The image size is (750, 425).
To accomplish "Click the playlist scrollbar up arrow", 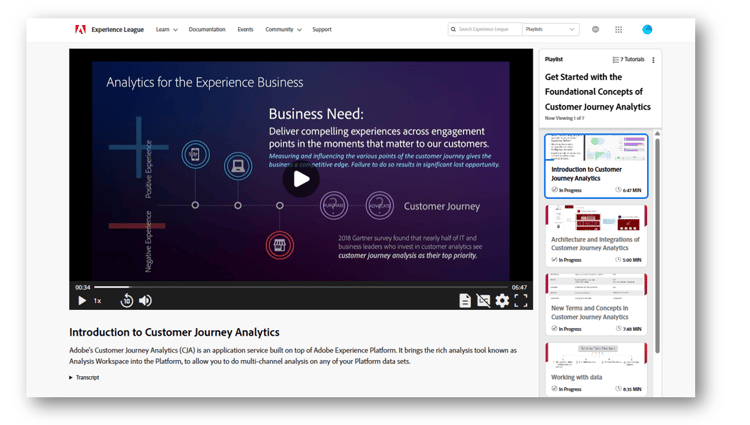I will point(658,133).
